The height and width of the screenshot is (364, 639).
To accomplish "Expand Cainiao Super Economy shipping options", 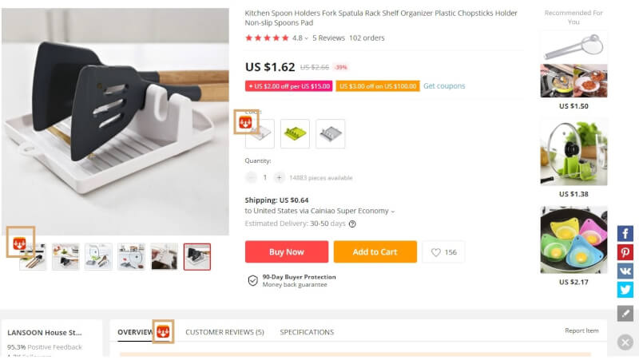I will [x=392, y=212].
